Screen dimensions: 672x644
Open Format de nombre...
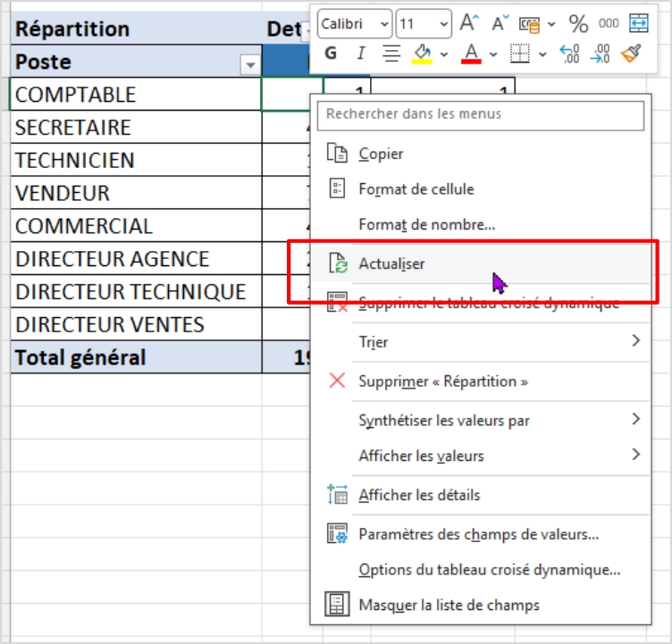[x=481, y=224]
